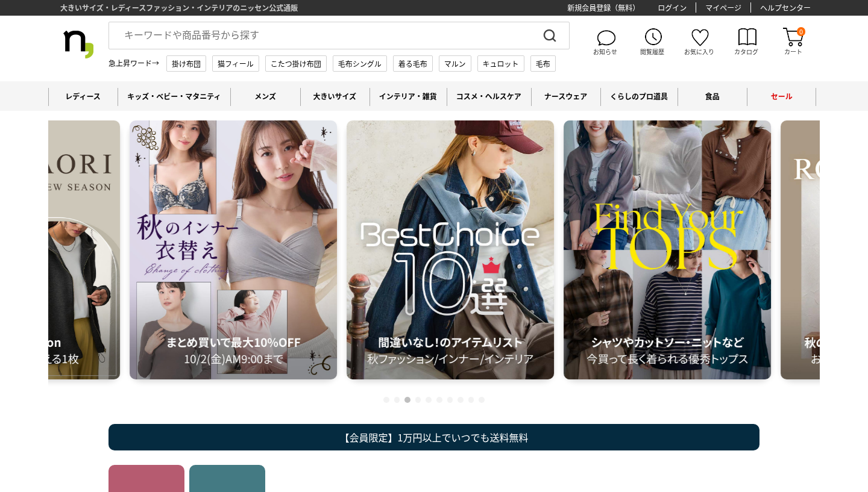This screenshot has width=868, height=492.
Task: Go to マイページ link
Action: coord(723,8)
